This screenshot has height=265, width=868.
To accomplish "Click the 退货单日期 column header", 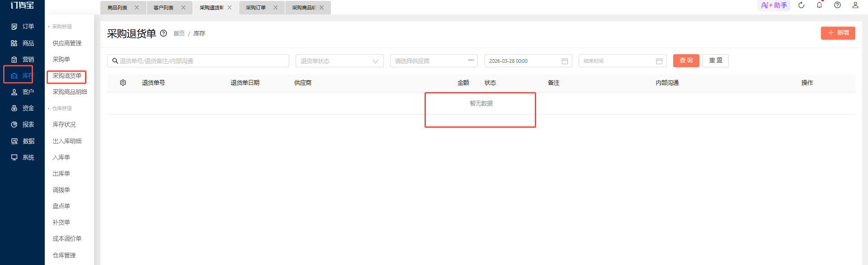I will tap(245, 83).
